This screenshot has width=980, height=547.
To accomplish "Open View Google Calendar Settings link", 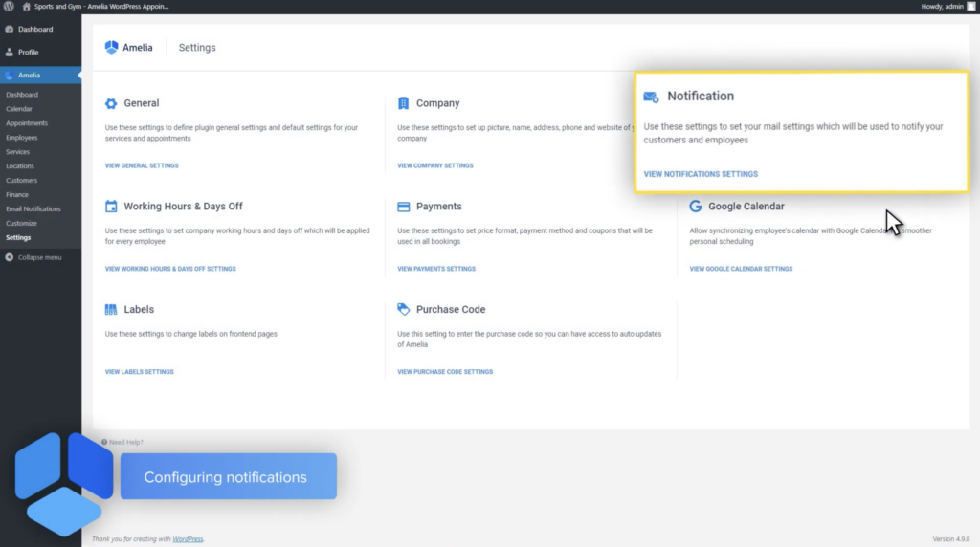I will tap(741, 269).
